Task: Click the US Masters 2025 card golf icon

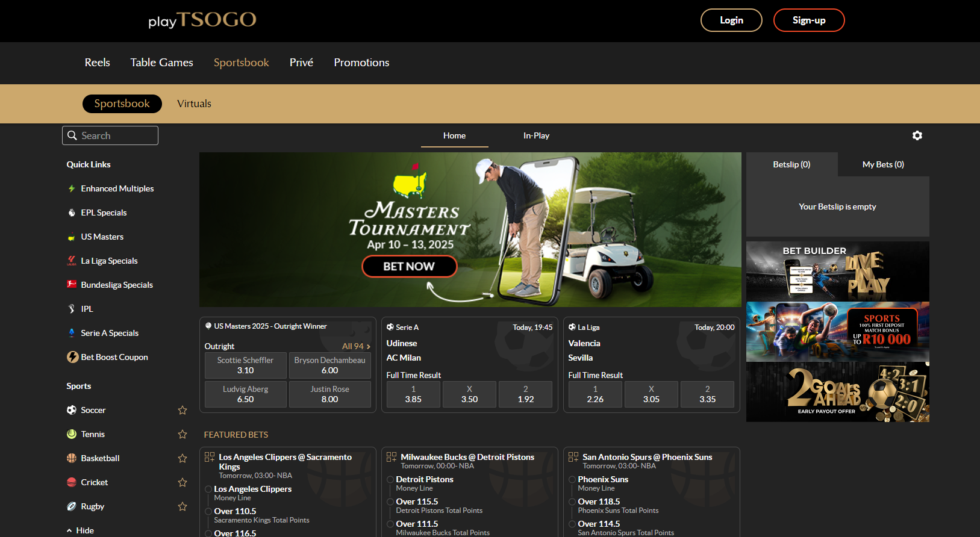Action: (208, 326)
